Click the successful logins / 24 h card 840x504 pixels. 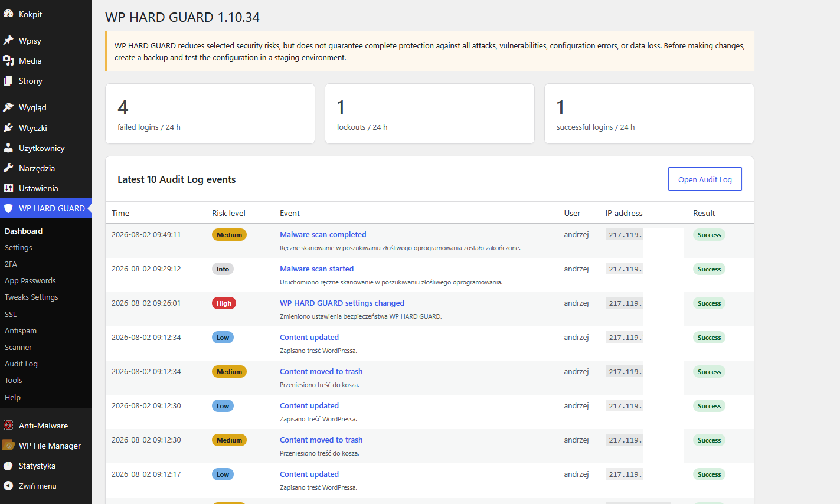pos(649,113)
